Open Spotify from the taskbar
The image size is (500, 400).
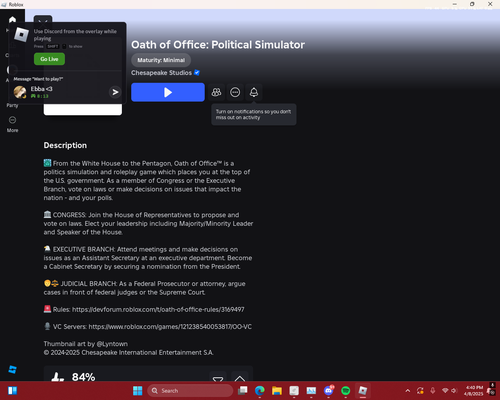click(x=346, y=390)
